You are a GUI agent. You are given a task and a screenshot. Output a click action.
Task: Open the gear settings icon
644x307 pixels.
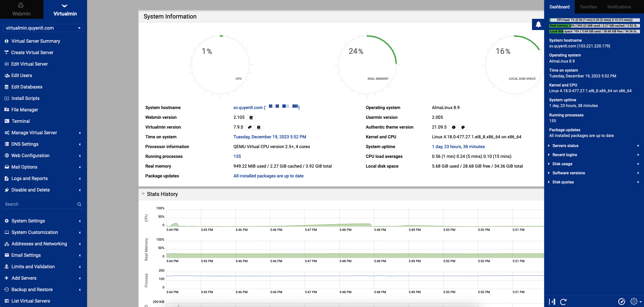(634, 302)
